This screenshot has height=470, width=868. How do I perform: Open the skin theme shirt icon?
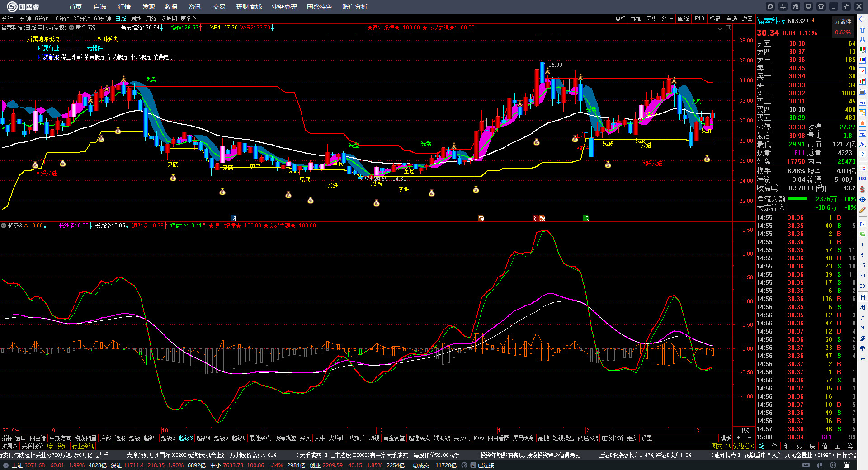[x=821, y=6]
